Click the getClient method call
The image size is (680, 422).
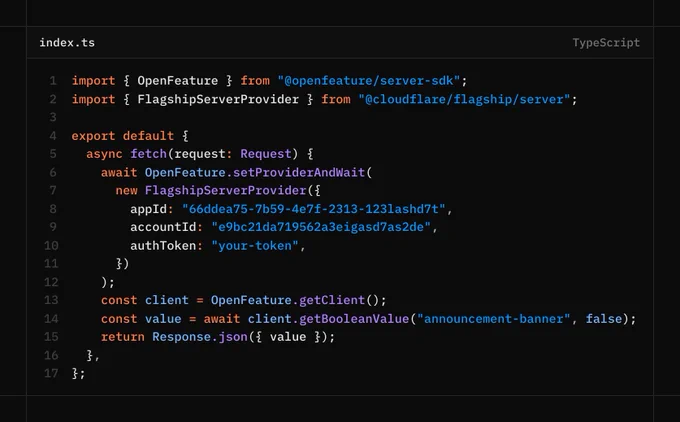pyautogui.click(x=332, y=300)
